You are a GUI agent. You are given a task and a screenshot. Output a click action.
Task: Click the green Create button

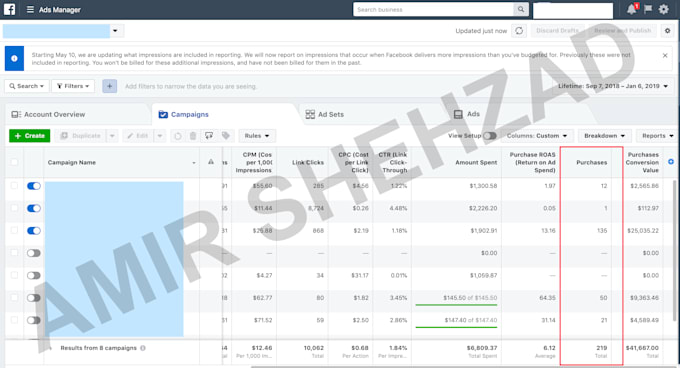coord(29,136)
